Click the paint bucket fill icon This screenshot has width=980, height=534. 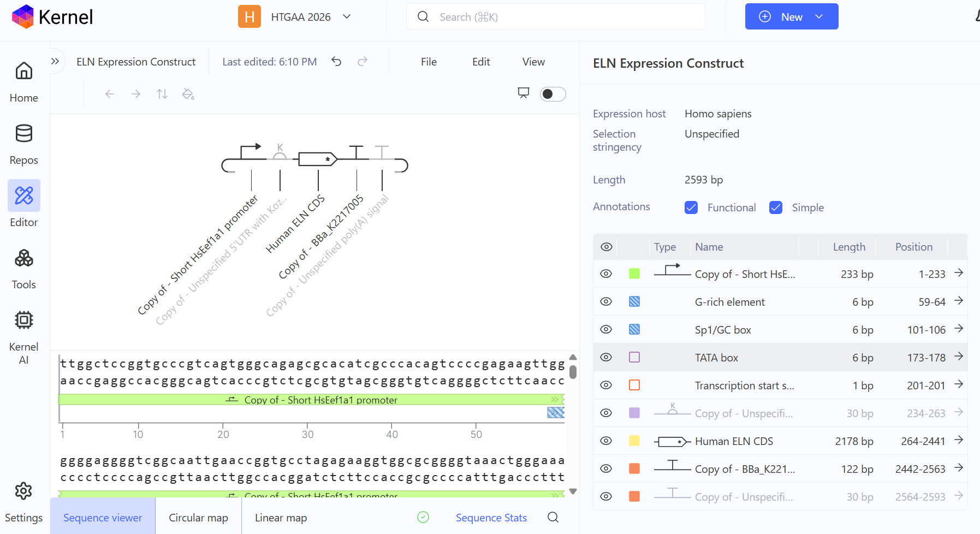pos(188,94)
